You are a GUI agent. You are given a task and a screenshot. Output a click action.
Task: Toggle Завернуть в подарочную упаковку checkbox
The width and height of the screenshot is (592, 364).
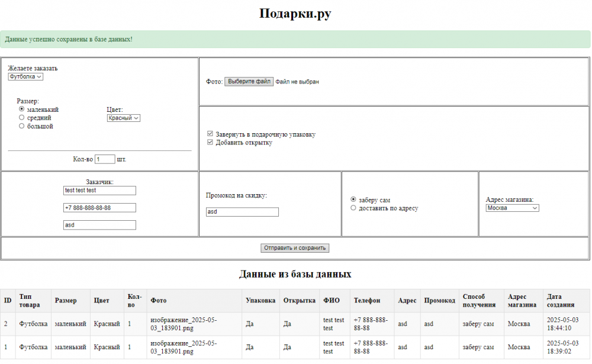(x=210, y=134)
